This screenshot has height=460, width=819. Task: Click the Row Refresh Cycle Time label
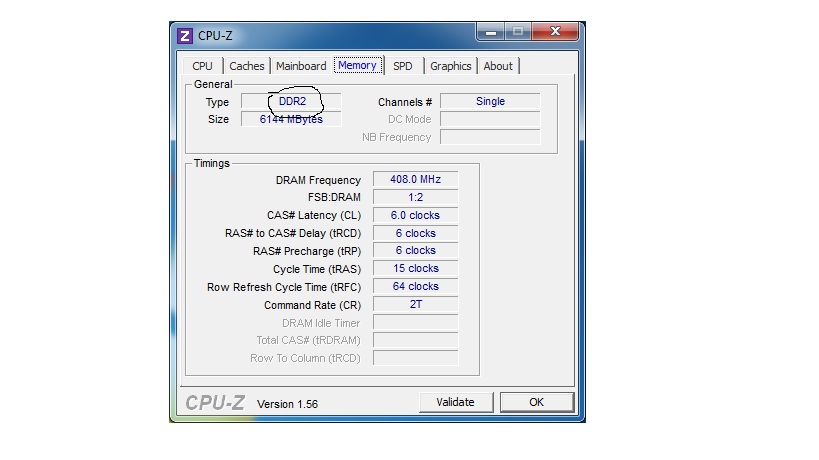coord(284,287)
